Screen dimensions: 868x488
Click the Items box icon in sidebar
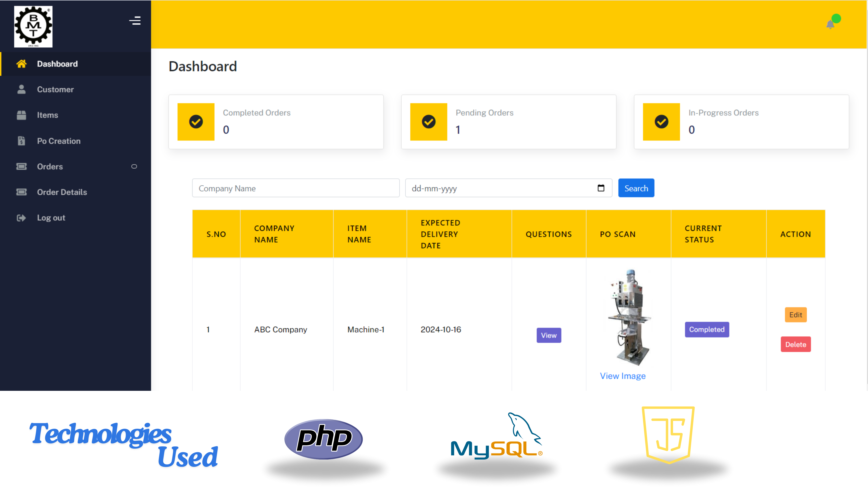coord(21,115)
